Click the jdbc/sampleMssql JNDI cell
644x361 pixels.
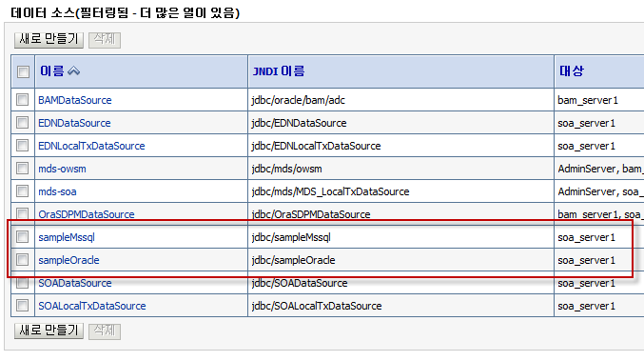tap(400, 237)
